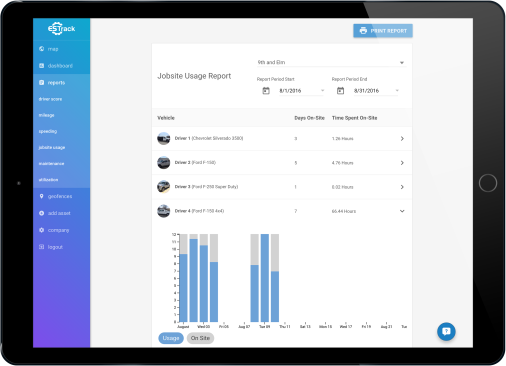Click the Jobsite Usage Report title
Viewport: 506px width, 366px height.
pos(194,76)
